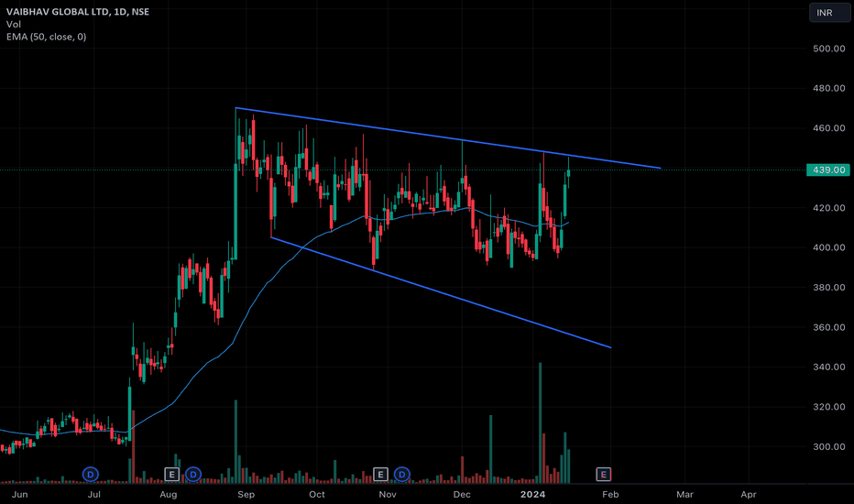Image resolution: width=854 pixels, height=504 pixels.
Task: Click the Apr label on time axis
Action: [749, 494]
